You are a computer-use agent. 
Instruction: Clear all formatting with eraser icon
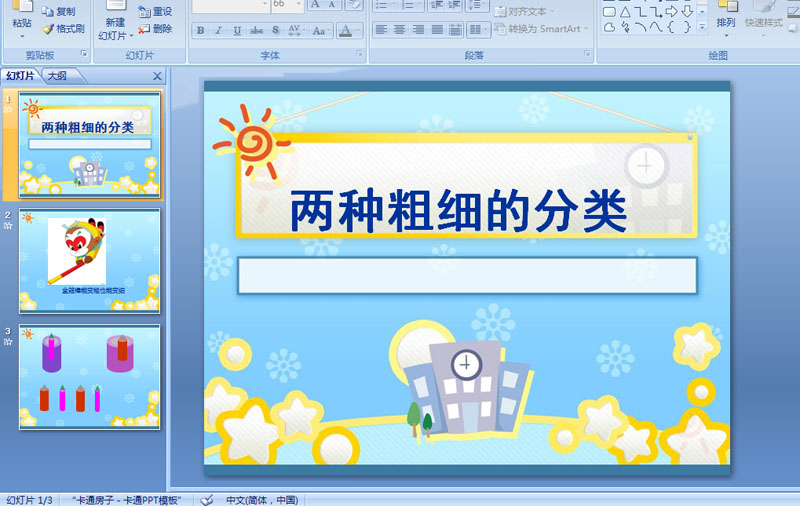tap(353, 5)
